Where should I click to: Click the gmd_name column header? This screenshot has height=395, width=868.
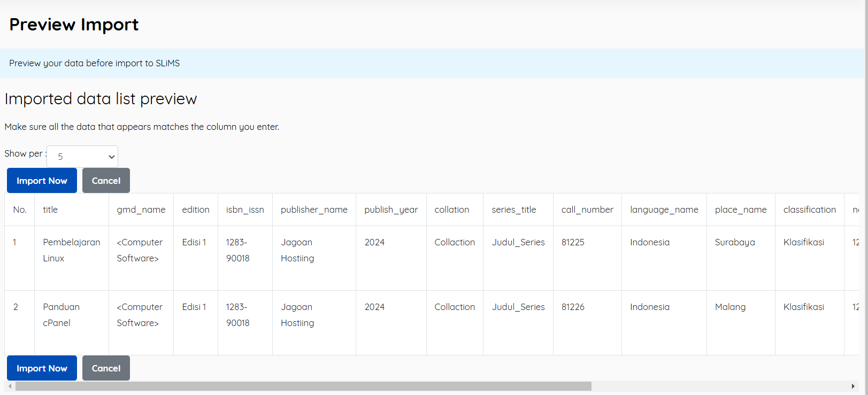[141, 210]
